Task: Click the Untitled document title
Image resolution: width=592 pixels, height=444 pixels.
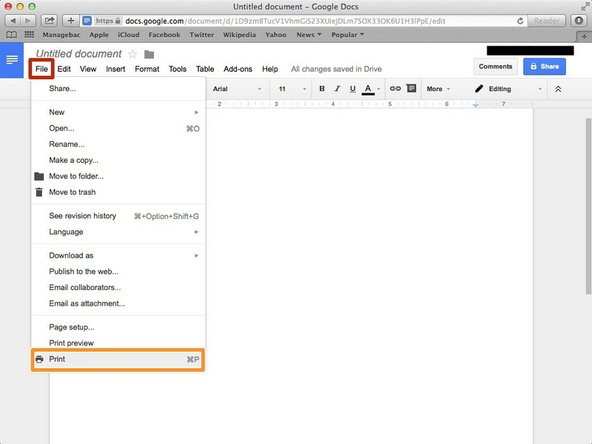Action: [79, 54]
